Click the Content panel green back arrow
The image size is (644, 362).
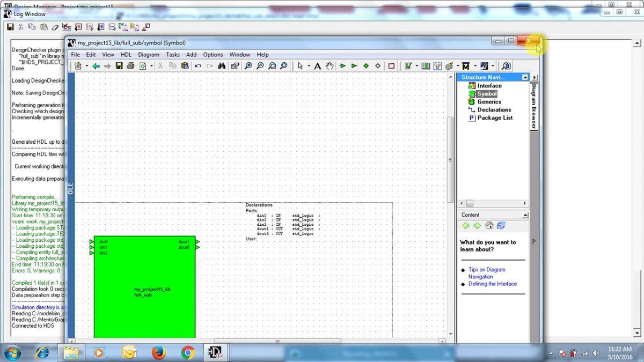tap(466, 226)
